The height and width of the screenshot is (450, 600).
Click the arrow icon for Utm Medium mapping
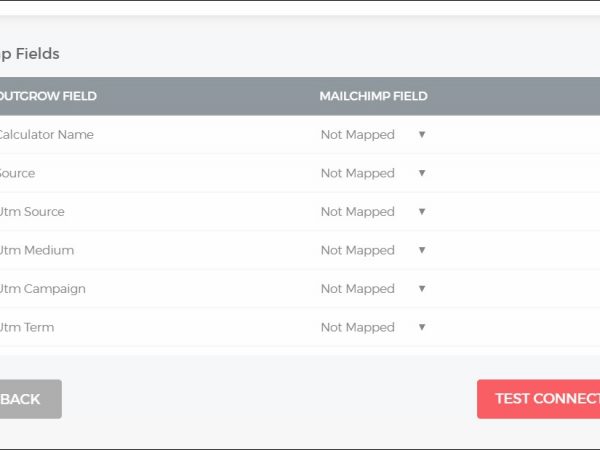click(422, 250)
